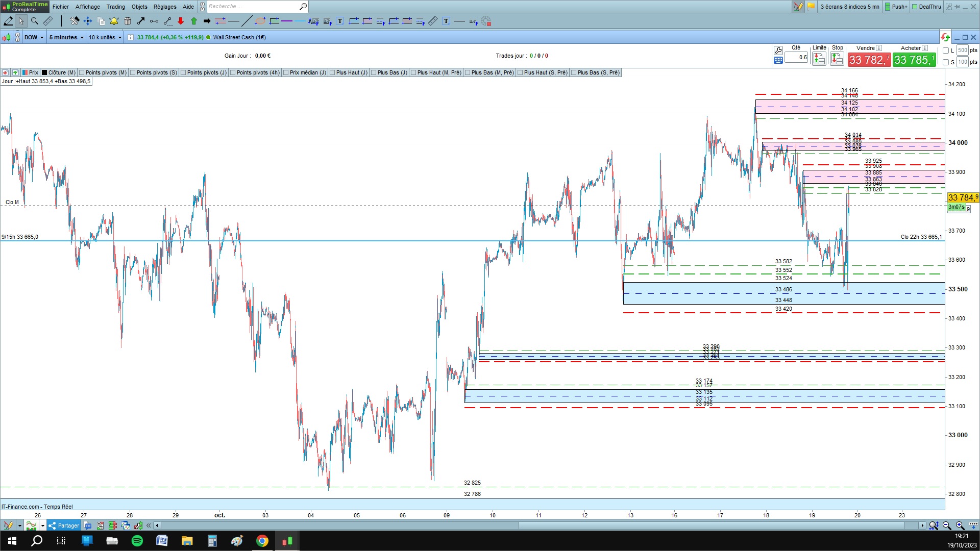Check the Plus Haut (J) indicator
This screenshot has width=980, height=551.
333,72
